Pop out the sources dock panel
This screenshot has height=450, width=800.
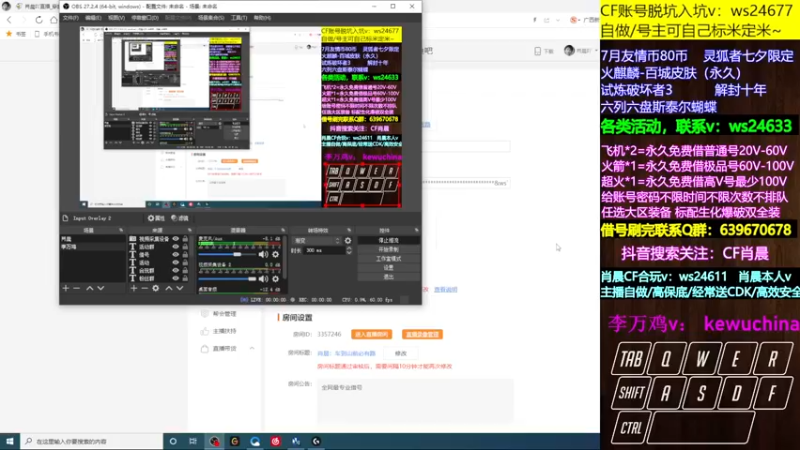(190, 231)
